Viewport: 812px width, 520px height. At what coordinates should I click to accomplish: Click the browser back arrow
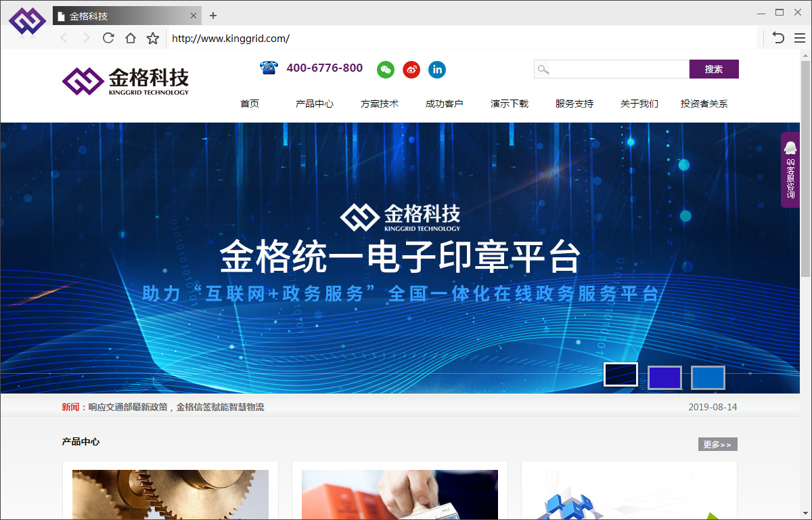click(x=64, y=38)
